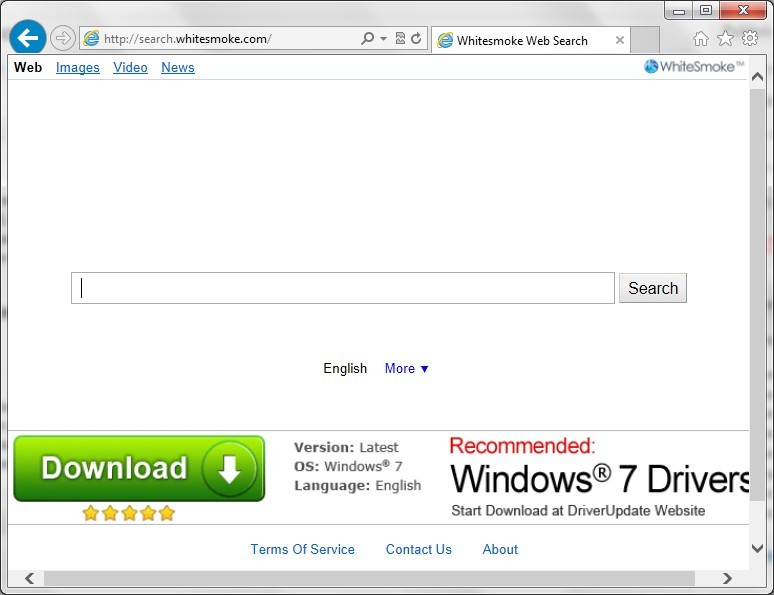The width and height of the screenshot is (774, 595).
Task: Click the five-star rating under Download
Action: click(129, 513)
